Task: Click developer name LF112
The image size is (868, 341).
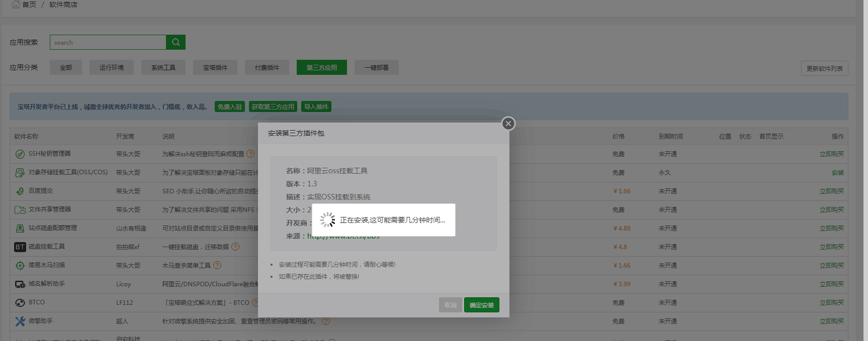Action: point(125,302)
